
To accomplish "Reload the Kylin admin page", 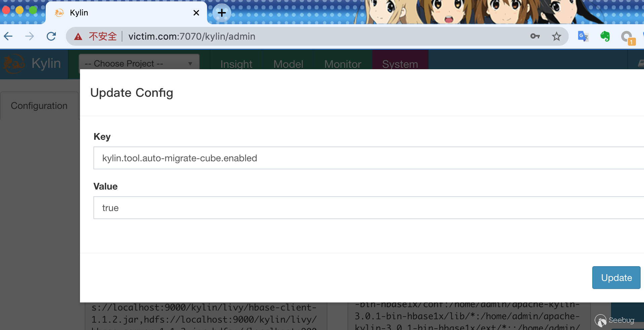I will pos(51,36).
